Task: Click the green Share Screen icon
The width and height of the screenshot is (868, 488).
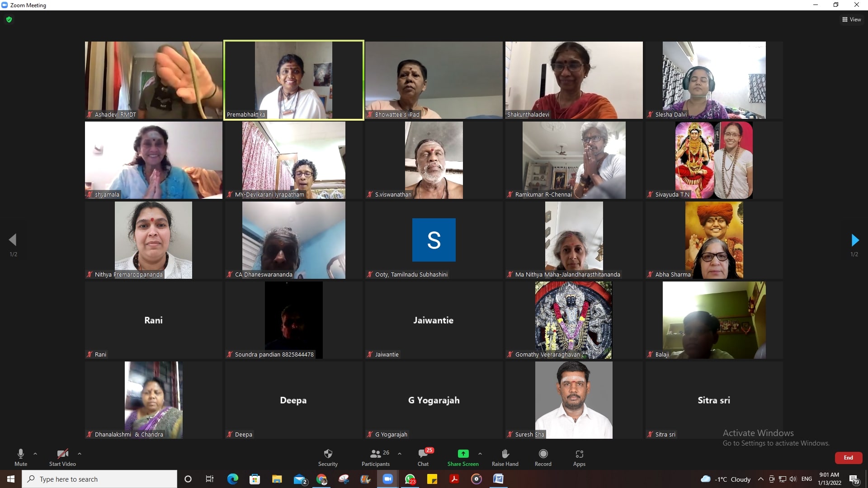Action: coord(463,454)
